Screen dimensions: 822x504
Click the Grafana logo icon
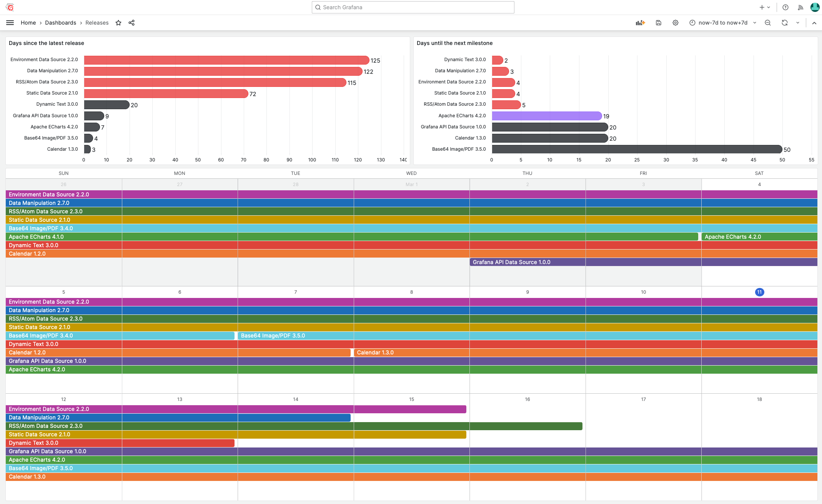pos(10,7)
